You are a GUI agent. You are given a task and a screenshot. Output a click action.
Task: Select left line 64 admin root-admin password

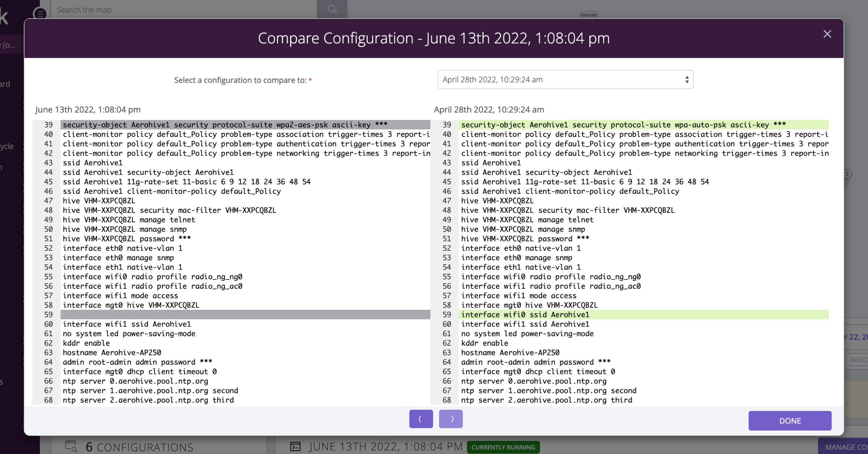click(x=137, y=362)
